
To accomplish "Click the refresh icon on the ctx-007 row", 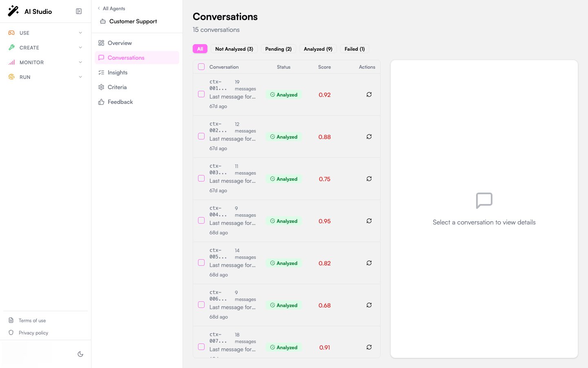I will (369, 347).
